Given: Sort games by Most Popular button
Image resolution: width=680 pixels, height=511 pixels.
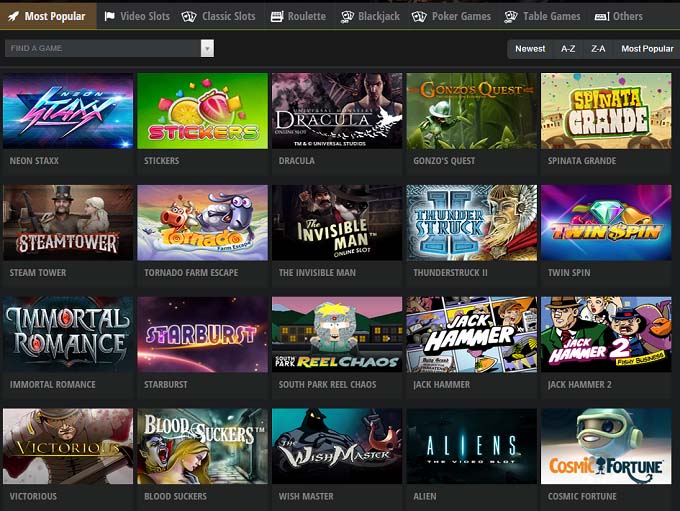Looking at the screenshot, I should coord(647,48).
